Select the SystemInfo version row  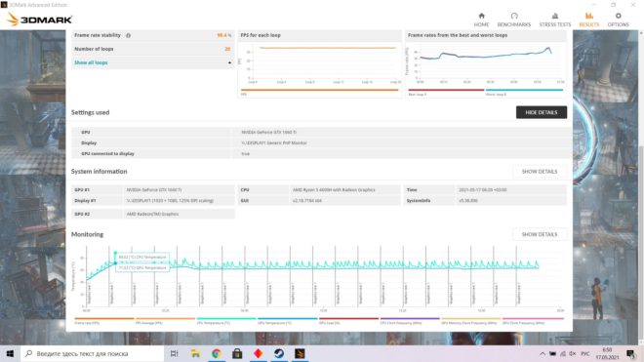point(486,201)
